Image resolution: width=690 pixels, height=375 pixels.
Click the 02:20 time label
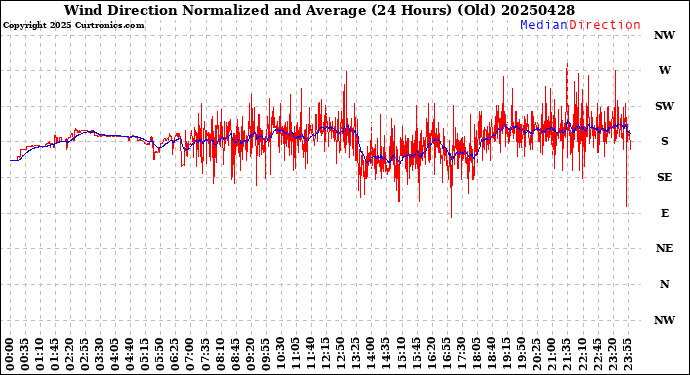point(70,354)
